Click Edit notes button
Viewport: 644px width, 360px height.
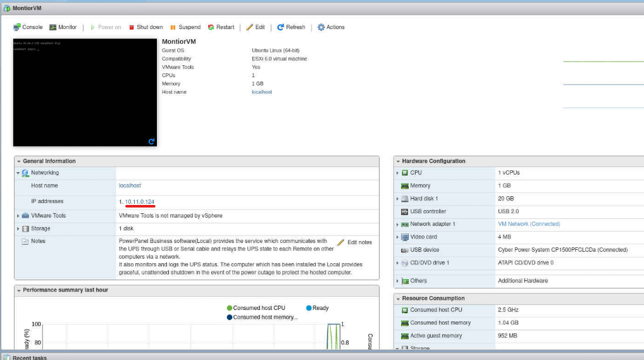point(354,242)
